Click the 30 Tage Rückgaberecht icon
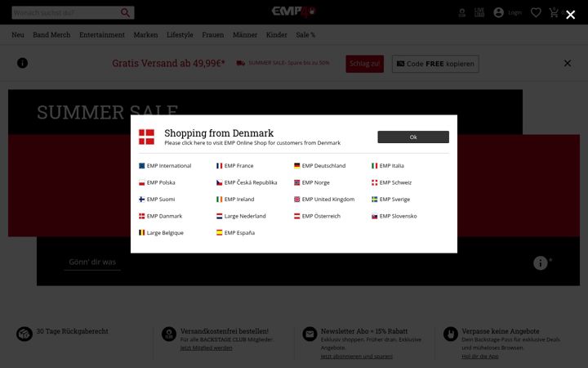 pos(24,334)
